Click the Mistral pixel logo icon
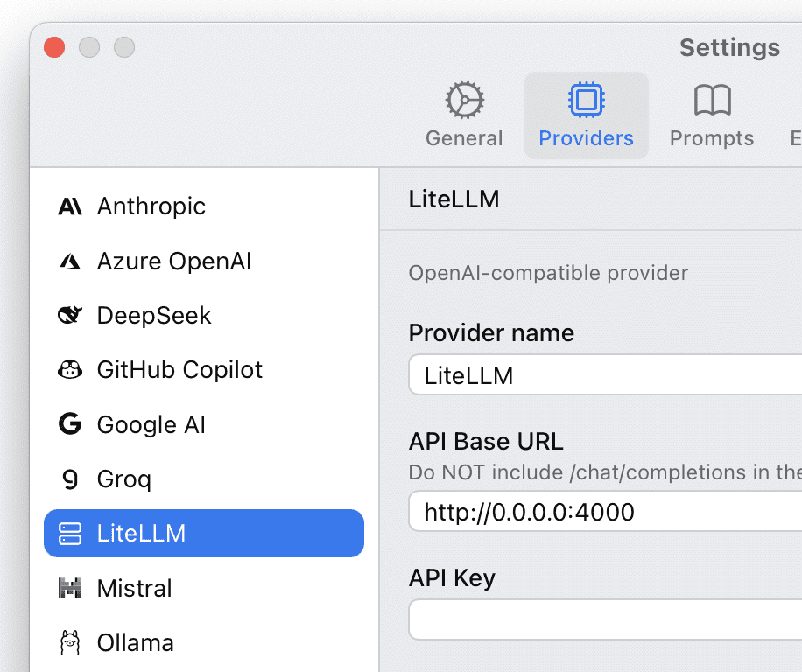802x672 pixels. (70, 588)
